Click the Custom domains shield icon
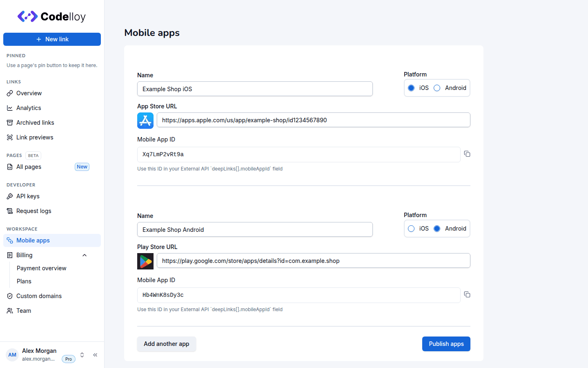This screenshot has height=368, width=588. [10, 296]
